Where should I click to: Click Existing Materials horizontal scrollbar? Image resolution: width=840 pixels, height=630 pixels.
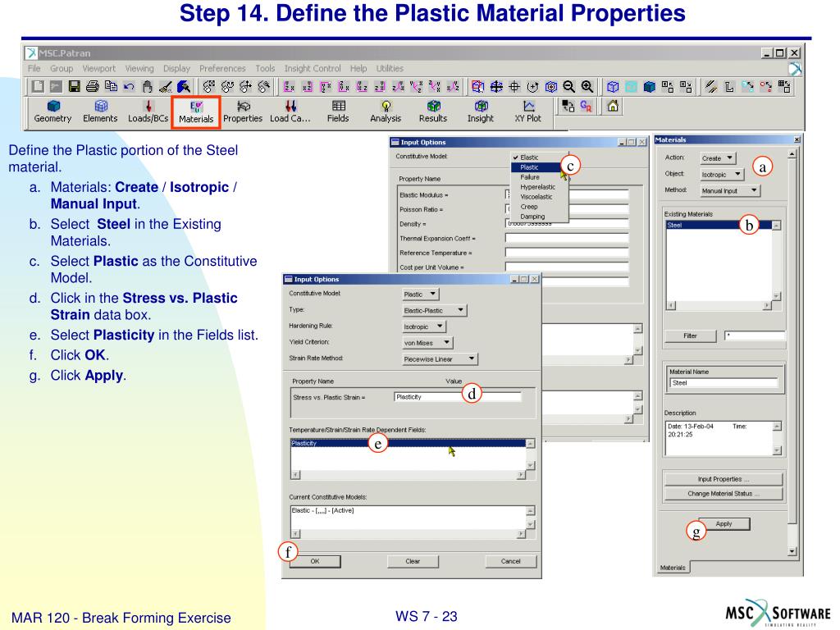coord(719,305)
